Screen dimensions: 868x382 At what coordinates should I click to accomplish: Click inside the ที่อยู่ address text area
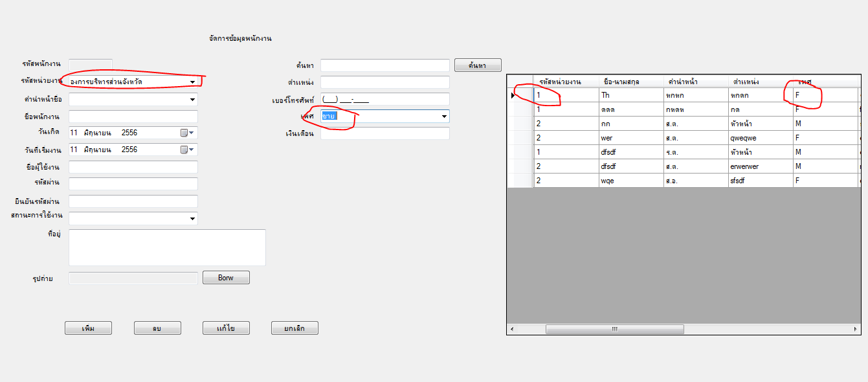coord(167,247)
